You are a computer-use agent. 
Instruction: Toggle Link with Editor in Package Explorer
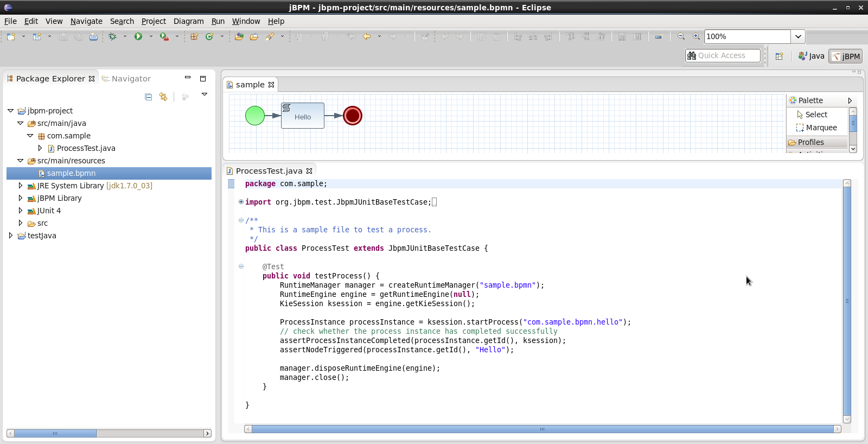[163, 97]
